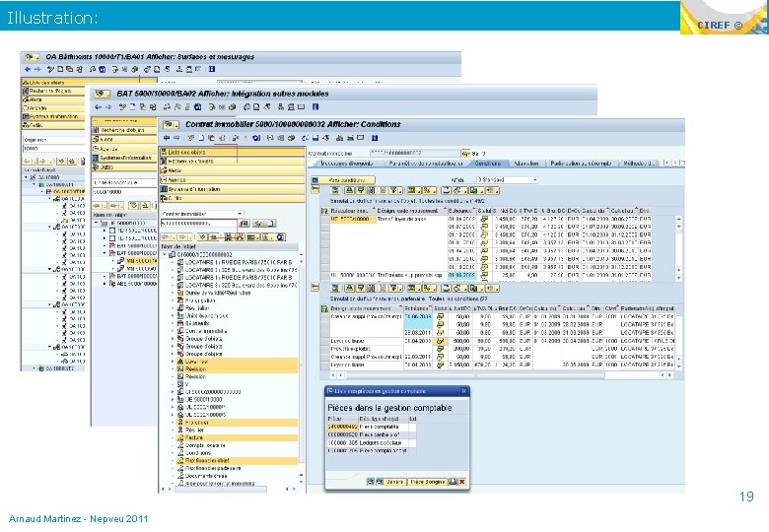769x532 pixels.
Task: Close the accounting documents dialog
Action: pos(464,391)
